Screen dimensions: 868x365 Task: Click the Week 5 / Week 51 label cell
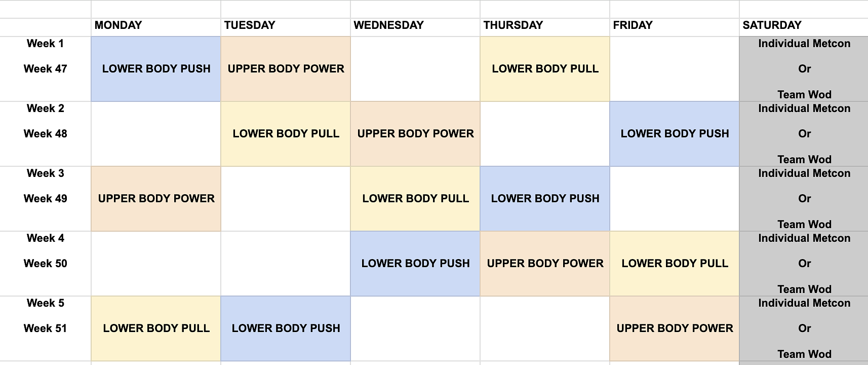(x=46, y=328)
